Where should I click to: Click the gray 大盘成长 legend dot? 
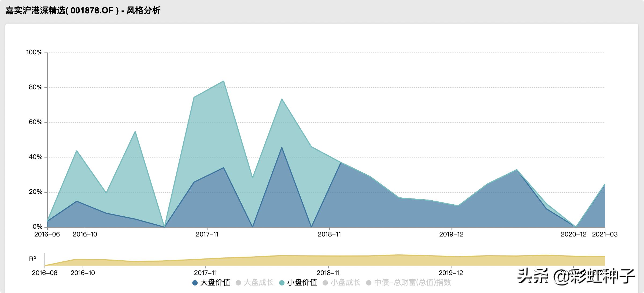(238, 283)
